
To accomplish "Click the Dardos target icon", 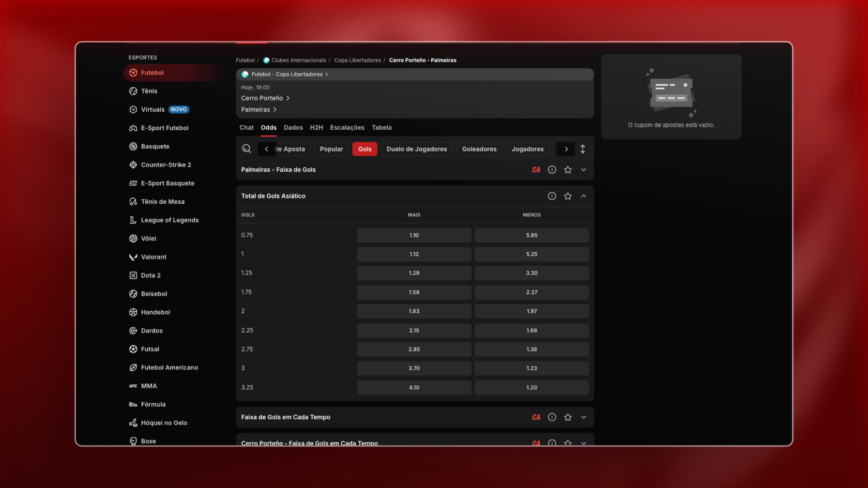I will tap(133, 331).
